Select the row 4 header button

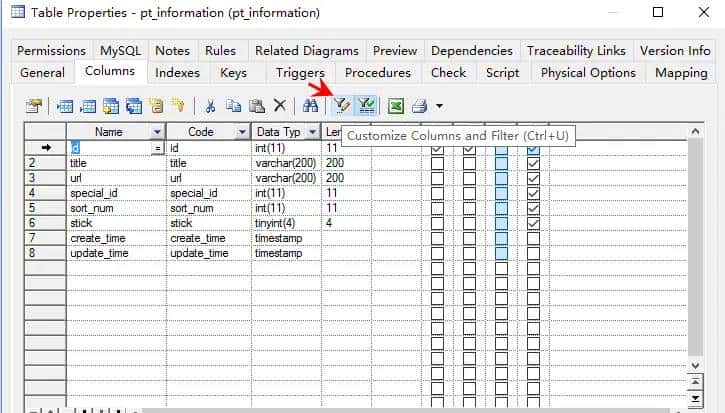coord(44,193)
